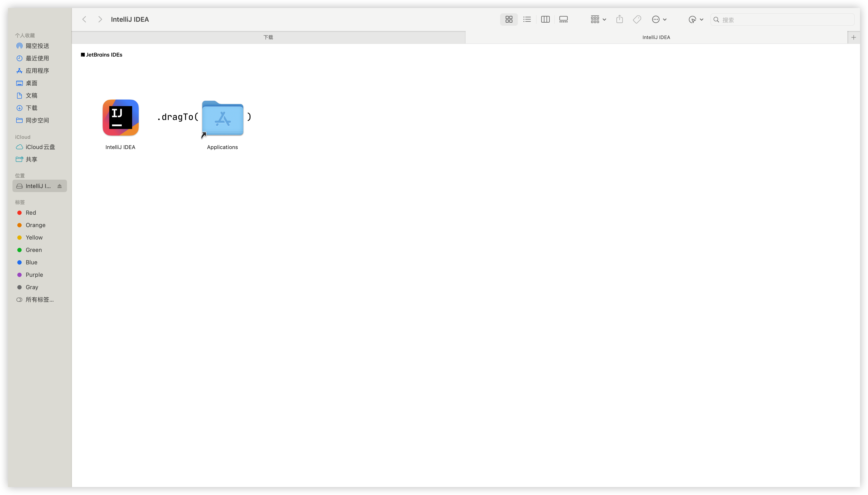Viewport: 868px width, 495px height.
Task: Switch to the 下载 tab
Action: 268,37
